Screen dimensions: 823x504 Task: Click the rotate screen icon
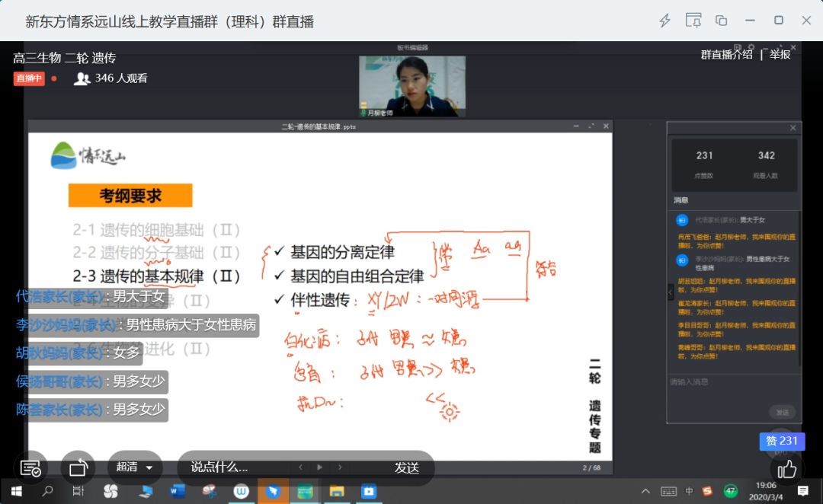point(78,467)
